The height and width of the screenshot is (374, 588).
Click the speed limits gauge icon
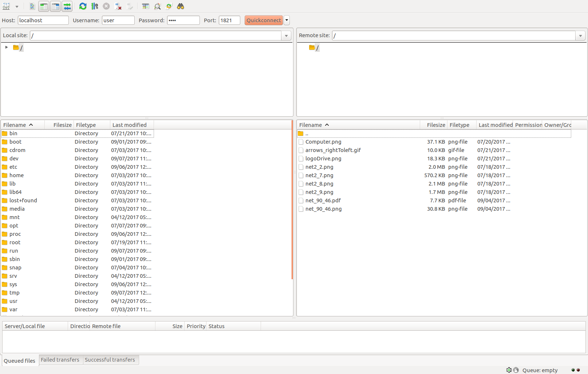516,370
